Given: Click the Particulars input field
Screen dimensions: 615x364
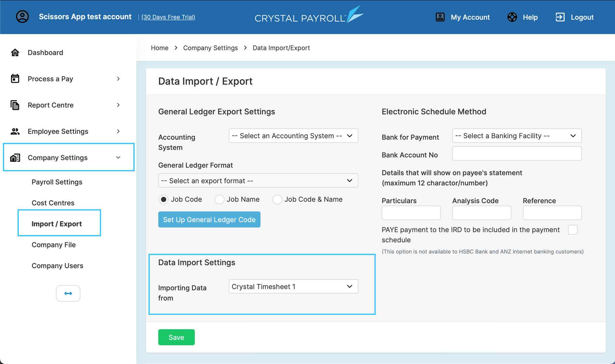Looking at the screenshot, I should point(411,213).
